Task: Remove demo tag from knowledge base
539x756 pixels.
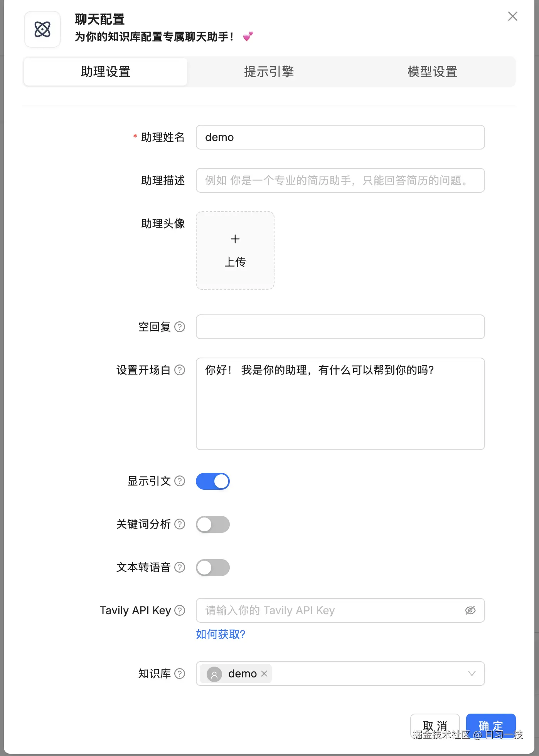Action: click(264, 674)
